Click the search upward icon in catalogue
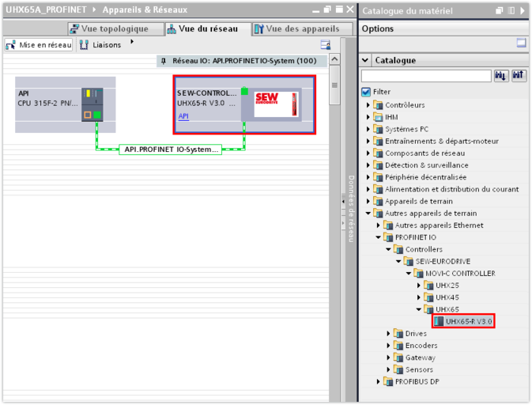The width and height of the screenshot is (532, 405). 519,76
